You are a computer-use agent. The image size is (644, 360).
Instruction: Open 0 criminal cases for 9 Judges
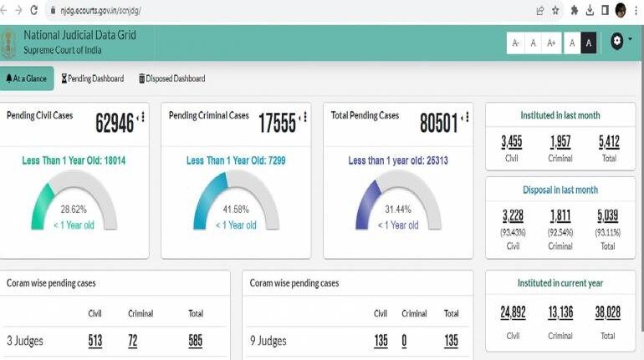(x=404, y=341)
